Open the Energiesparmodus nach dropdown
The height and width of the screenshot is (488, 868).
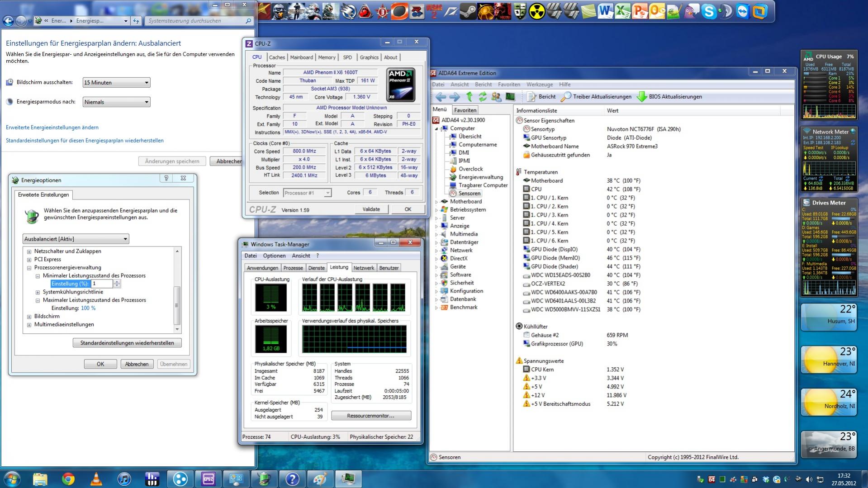[x=116, y=102]
